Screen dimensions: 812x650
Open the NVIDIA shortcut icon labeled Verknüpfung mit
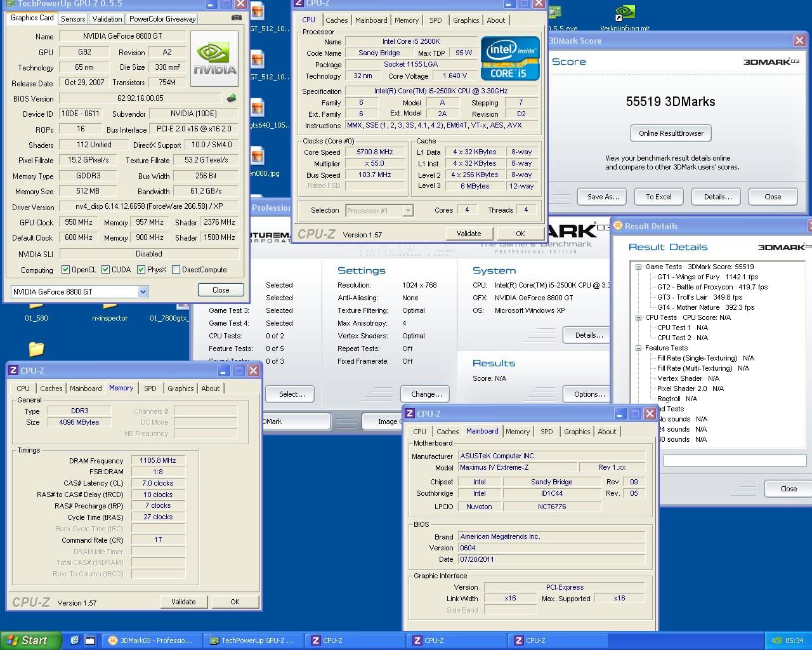pos(625,18)
